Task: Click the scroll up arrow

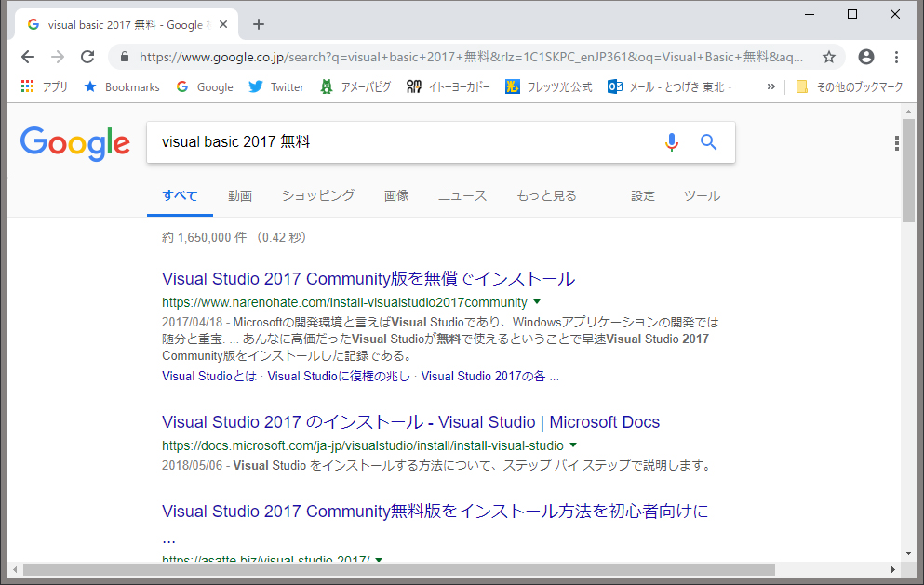Action: (x=908, y=112)
